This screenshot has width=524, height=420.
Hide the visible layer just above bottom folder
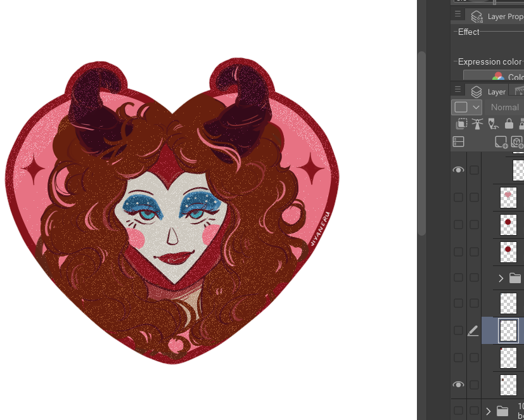(458, 385)
